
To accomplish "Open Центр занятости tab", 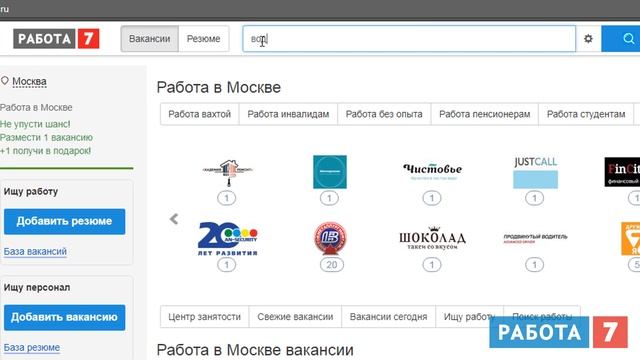I will [204, 317].
